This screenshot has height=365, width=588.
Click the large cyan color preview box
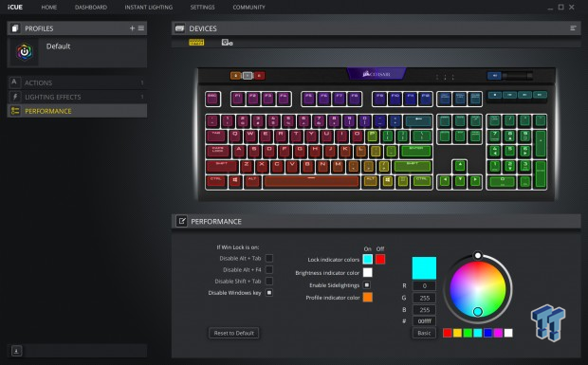tap(424, 268)
